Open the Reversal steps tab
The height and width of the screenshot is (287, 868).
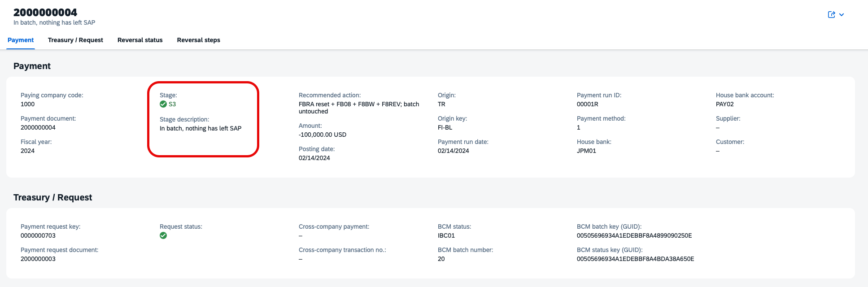pyautogui.click(x=198, y=40)
